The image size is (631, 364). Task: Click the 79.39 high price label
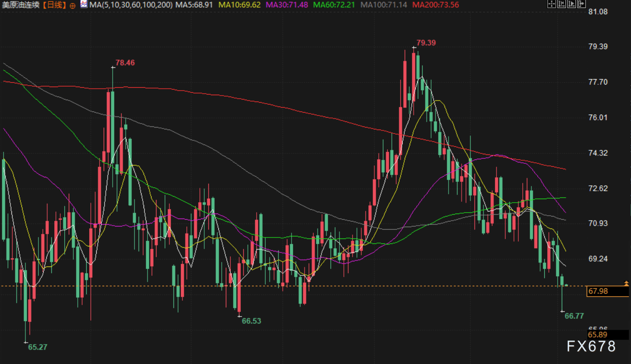coord(426,43)
